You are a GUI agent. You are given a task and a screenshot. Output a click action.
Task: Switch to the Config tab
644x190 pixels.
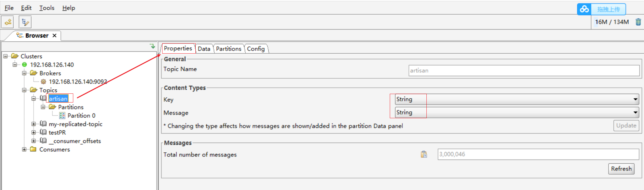coord(256,49)
